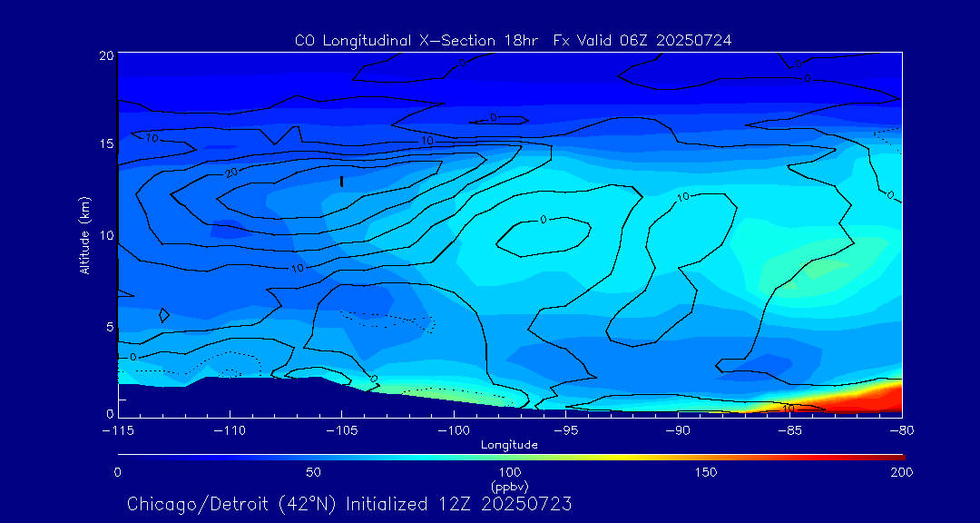
Task: Click the "0" label on the closed oval contour
Action: click(x=544, y=220)
